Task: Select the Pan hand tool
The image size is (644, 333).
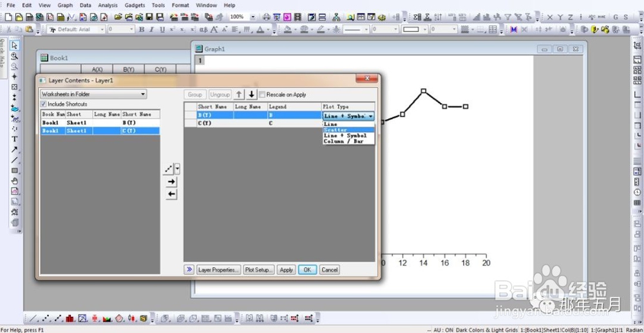Action: (x=15, y=180)
